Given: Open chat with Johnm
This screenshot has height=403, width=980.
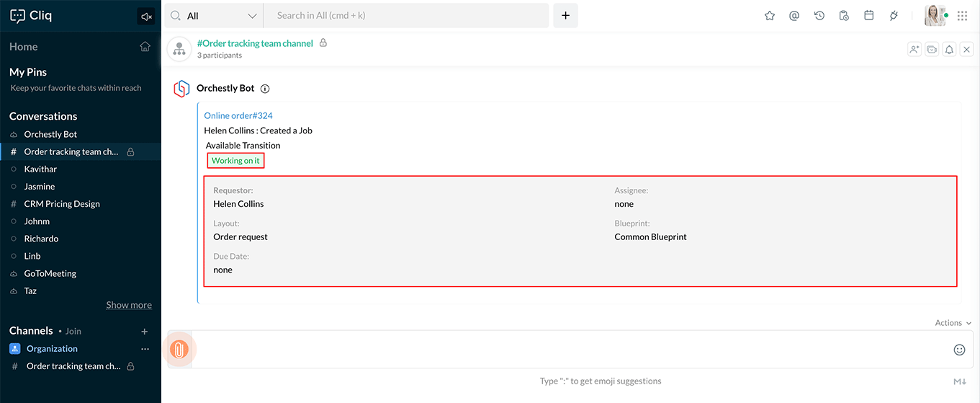Looking at the screenshot, I should 37,221.
